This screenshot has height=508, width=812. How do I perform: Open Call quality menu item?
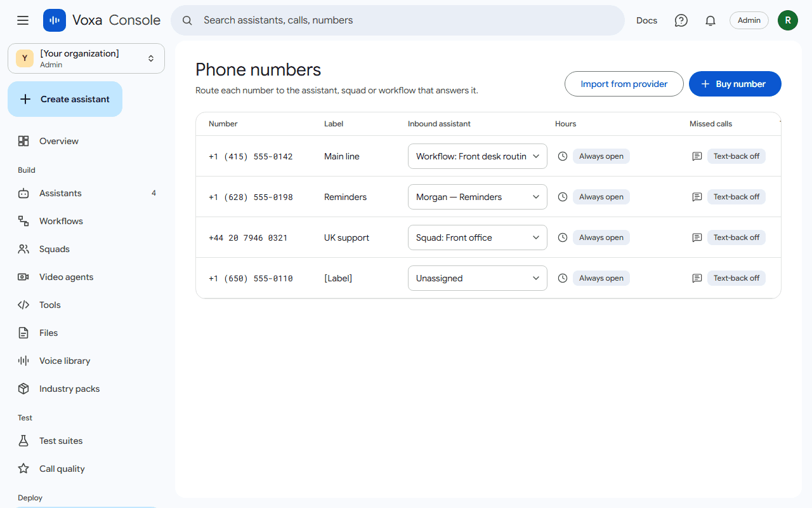pyautogui.click(x=86, y=469)
